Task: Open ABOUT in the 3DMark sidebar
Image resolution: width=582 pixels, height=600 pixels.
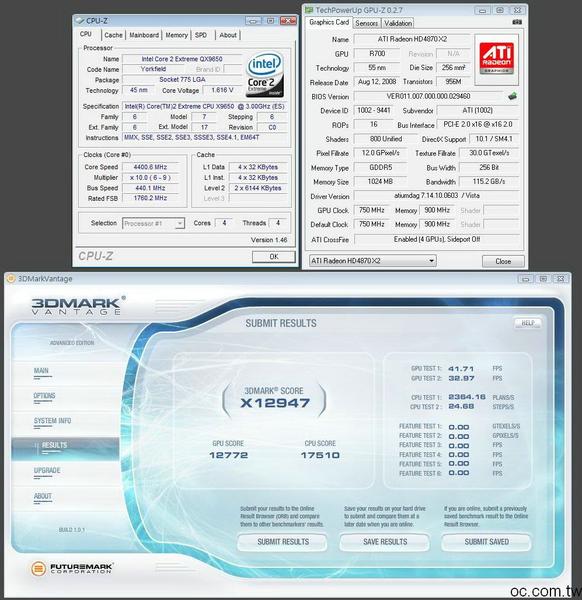Action: pyautogui.click(x=42, y=496)
